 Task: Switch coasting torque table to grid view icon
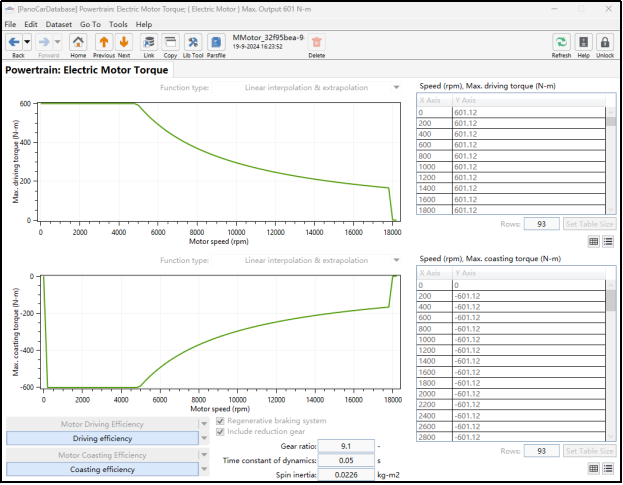[594, 469]
